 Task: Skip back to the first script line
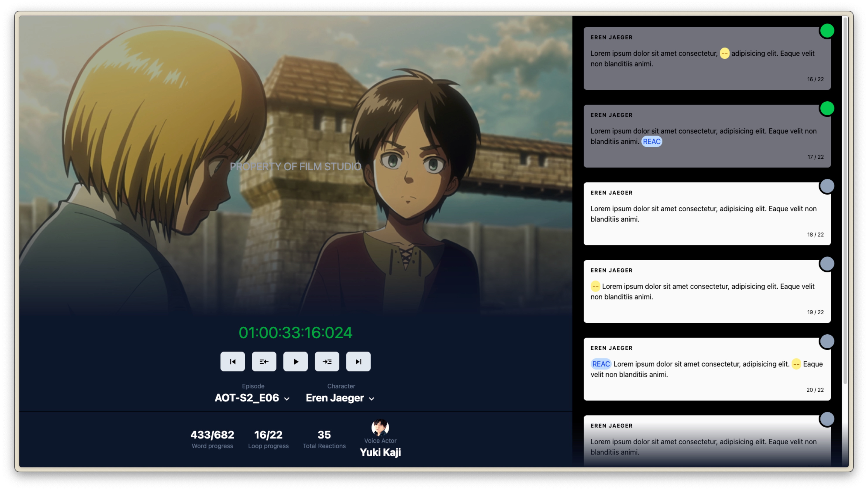pyautogui.click(x=232, y=361)
